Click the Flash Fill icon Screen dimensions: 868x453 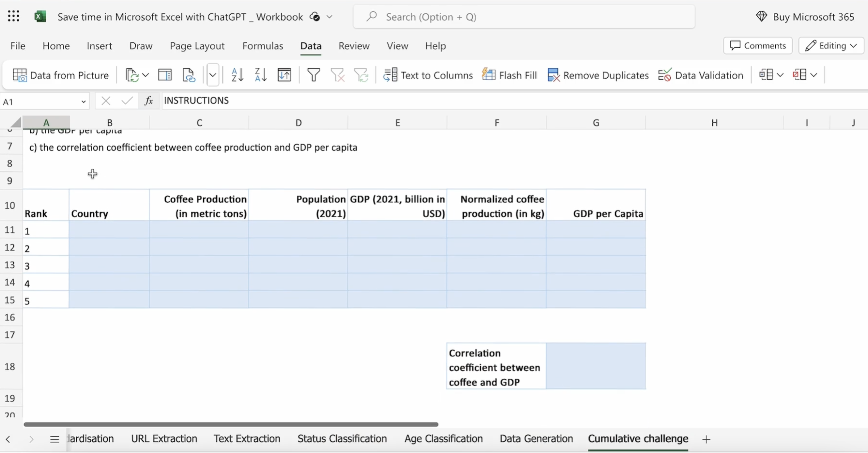pos(488,75)
